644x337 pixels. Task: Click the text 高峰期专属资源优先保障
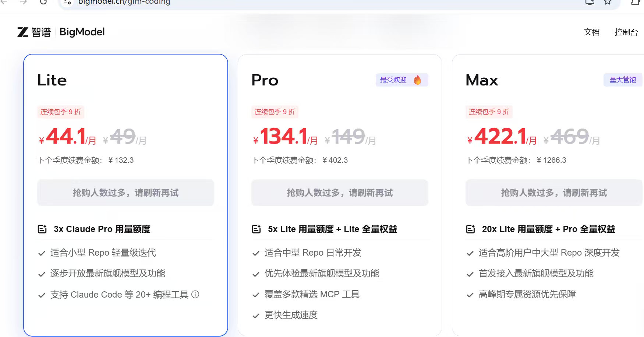click(527, 294)
